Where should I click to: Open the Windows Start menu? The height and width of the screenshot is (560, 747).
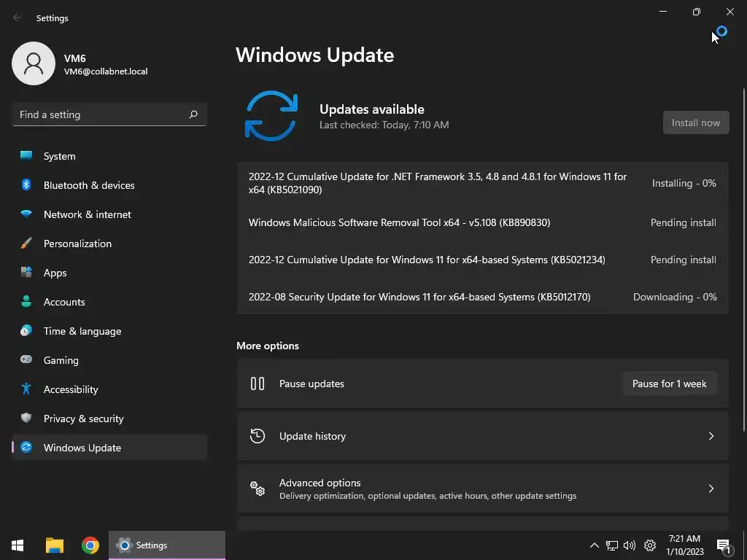point(18,545)
